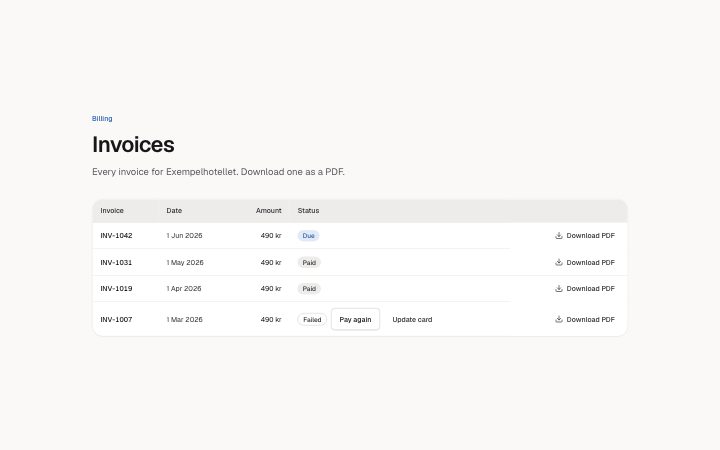
Task: Click the Failed status badge
Action: click(x=312, y=319)
